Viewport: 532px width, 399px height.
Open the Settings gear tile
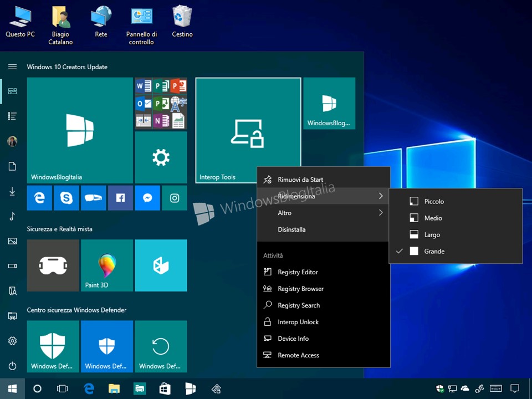pyautogui.click(x=161, y=157)
